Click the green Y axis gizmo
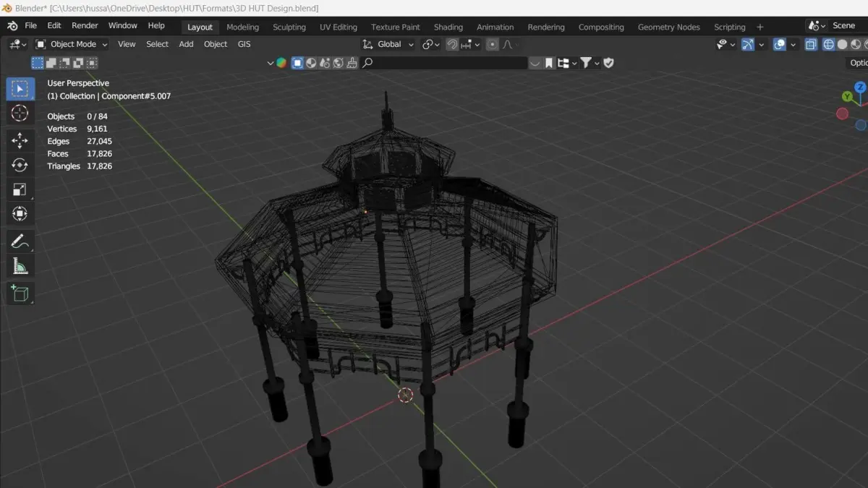The height and width of the screenshot is (488, 868). pyautogui.click(x=847, y=96)
